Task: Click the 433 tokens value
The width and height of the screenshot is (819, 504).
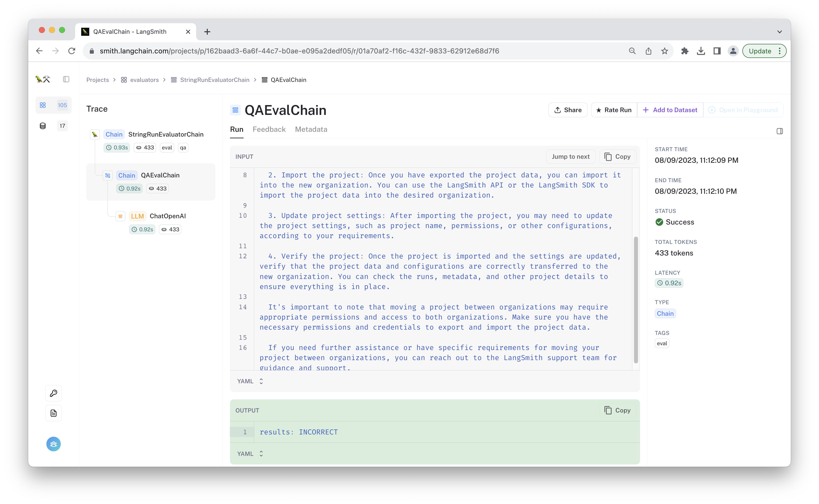Action: pos(674,253)
